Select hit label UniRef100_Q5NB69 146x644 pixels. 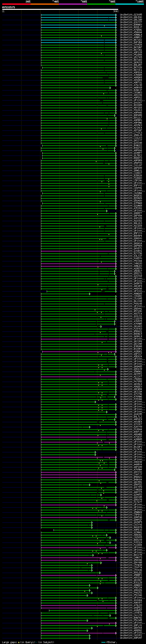131,512
